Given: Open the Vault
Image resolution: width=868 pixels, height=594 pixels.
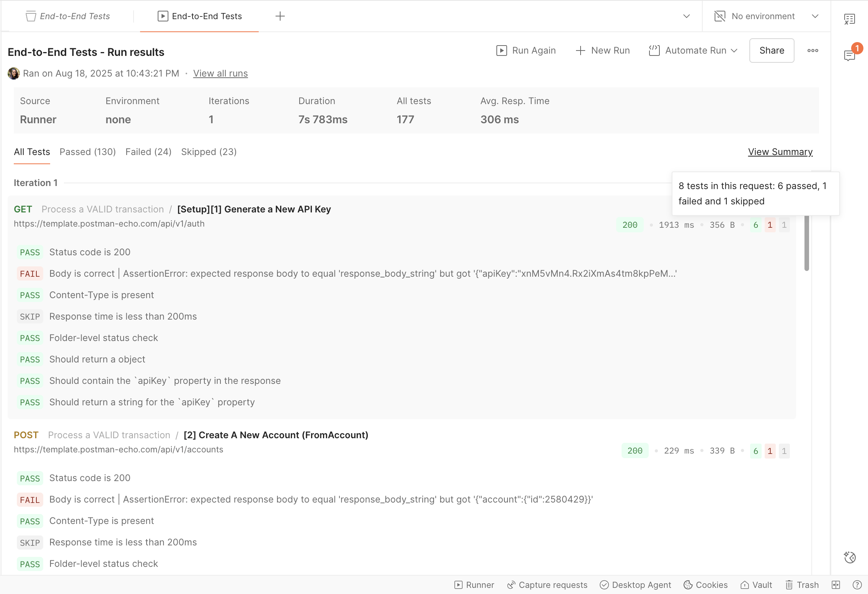Looking at the screenshot, I should click(x=756, y=585).
